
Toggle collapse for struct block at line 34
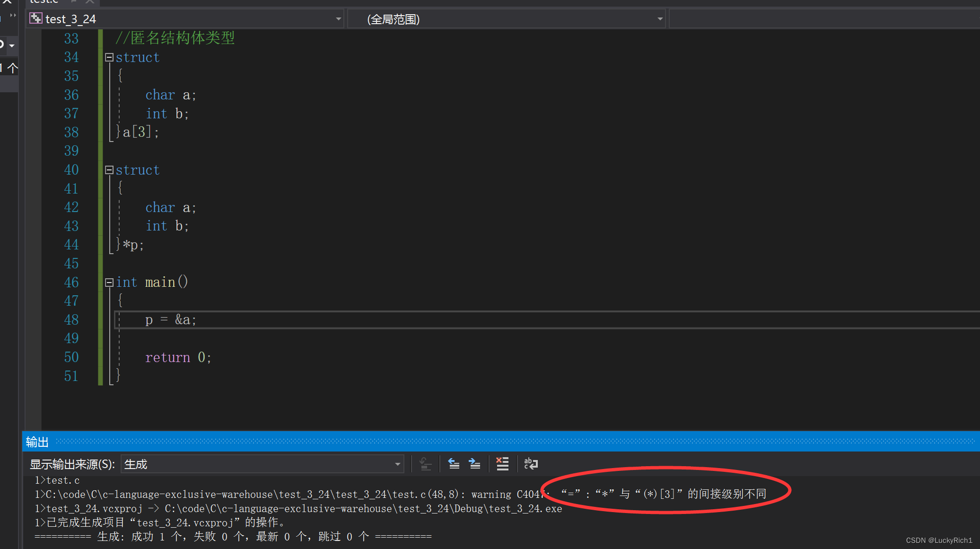click(x=109, y=57)
